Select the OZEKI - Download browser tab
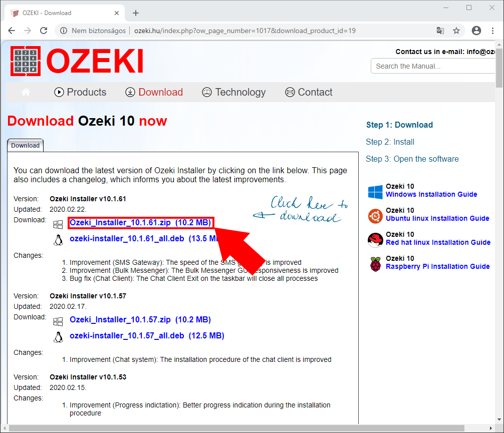The image size is (504, 433). tap(65, 13)
